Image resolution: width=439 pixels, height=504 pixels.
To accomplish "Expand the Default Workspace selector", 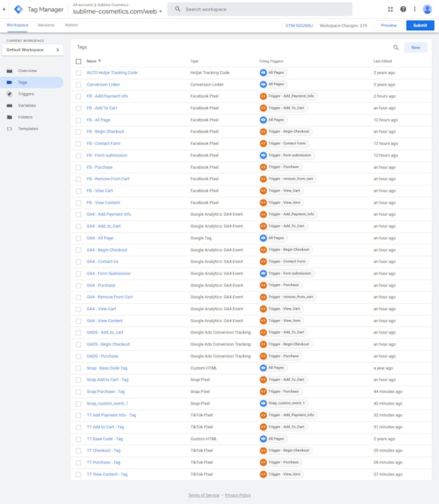I will click(32, 50).
